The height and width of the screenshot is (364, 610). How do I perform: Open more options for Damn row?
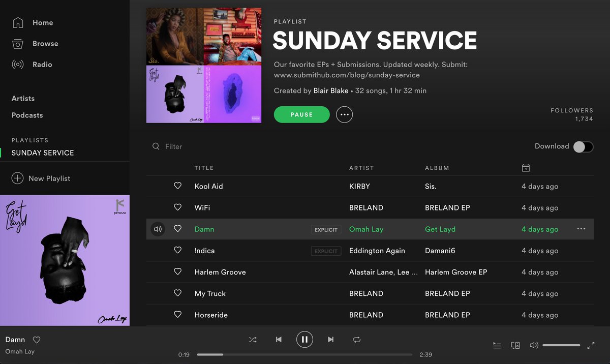pos(581,229)
